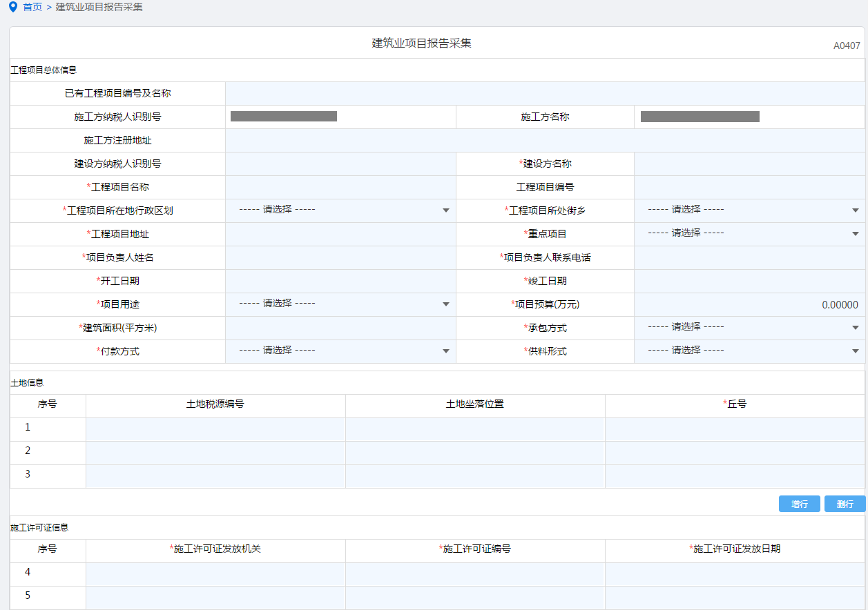Viewport: 868px width, 610px height.
Task: Click the 建筑业项目报告采集 breadcrumb text
Action: coord(99,7)
